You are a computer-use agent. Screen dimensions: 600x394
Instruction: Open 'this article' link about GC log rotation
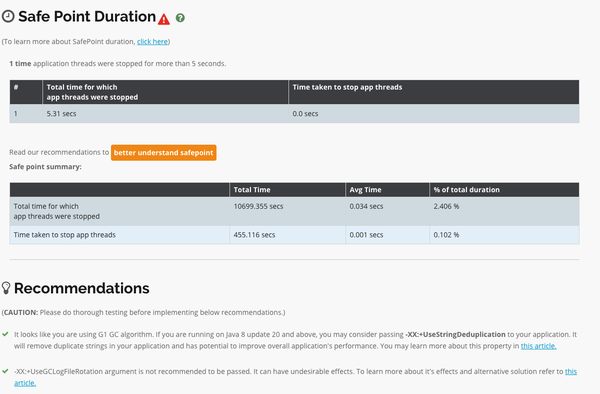[571, 371]
